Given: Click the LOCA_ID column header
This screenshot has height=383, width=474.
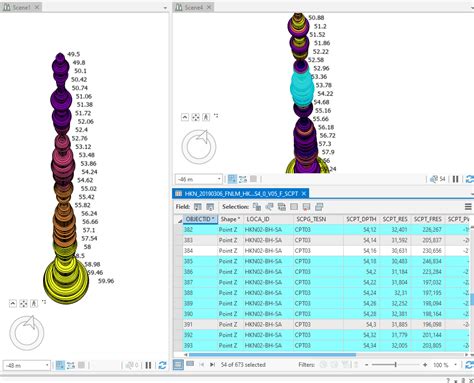Looking at the screenshot, I should (x=258, y=219).
